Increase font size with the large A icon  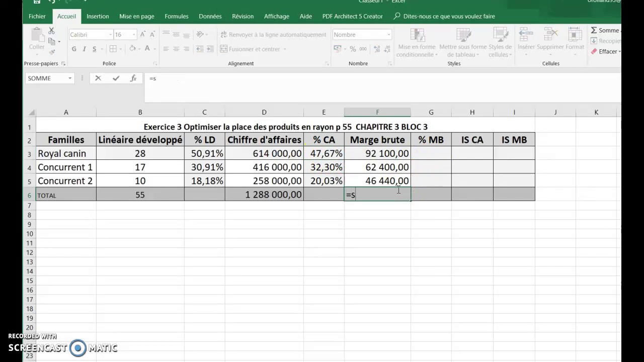pyautogui.click(x=143, y=34)
